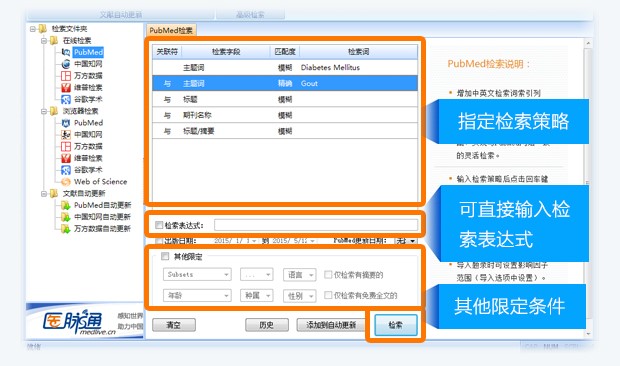
Task: Open PubMed icon under 浏览器检索
Action: coord(66,123)
